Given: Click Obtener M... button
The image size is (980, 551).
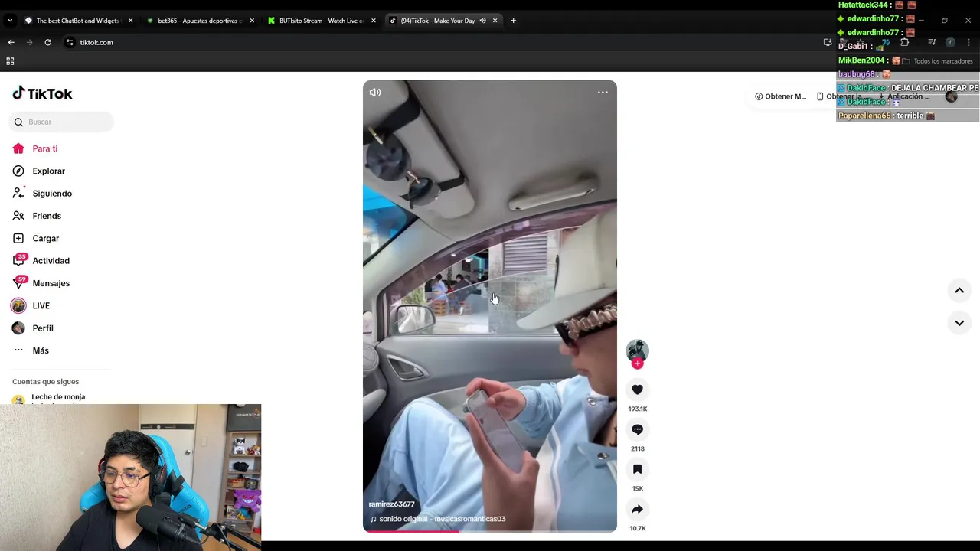Looking at the screenshot, I should (780, 96).
